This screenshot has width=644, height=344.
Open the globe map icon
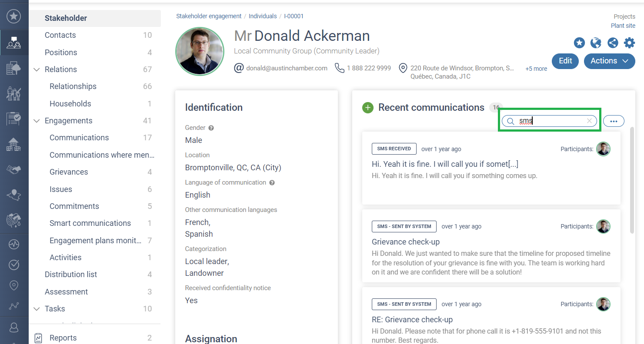click(596, 43)
